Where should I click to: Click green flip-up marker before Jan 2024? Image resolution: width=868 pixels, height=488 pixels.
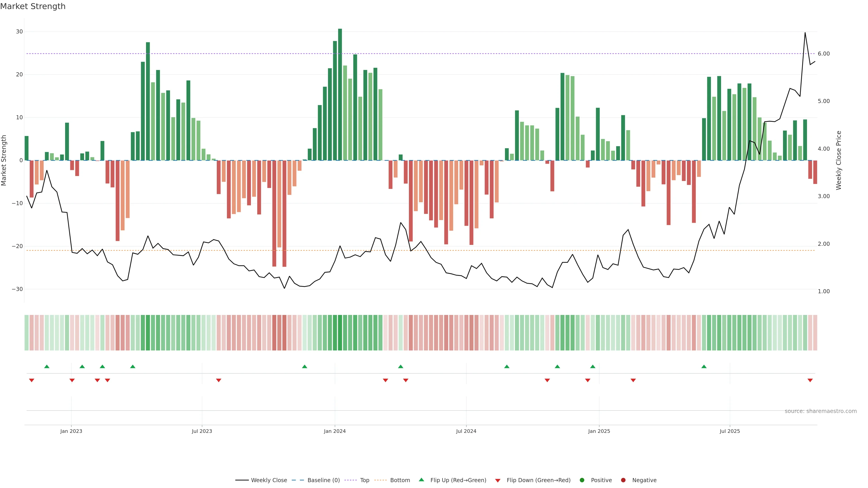[305, 366]
